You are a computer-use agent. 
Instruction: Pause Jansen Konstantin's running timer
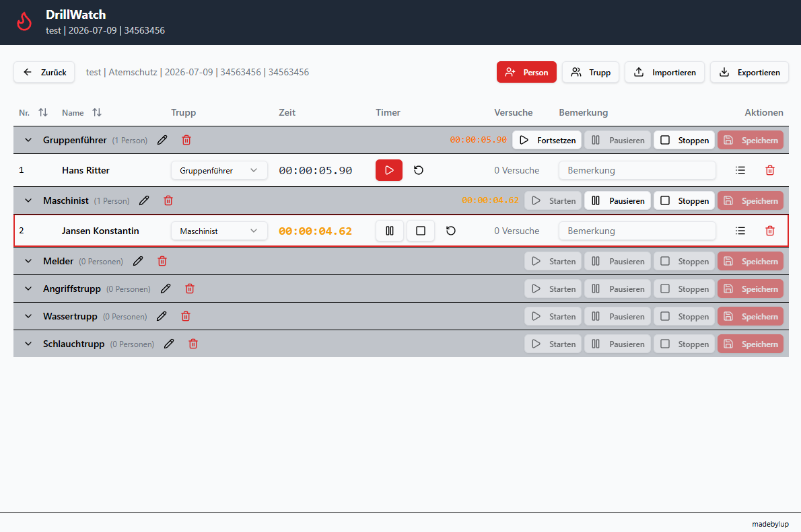[390, 231]
